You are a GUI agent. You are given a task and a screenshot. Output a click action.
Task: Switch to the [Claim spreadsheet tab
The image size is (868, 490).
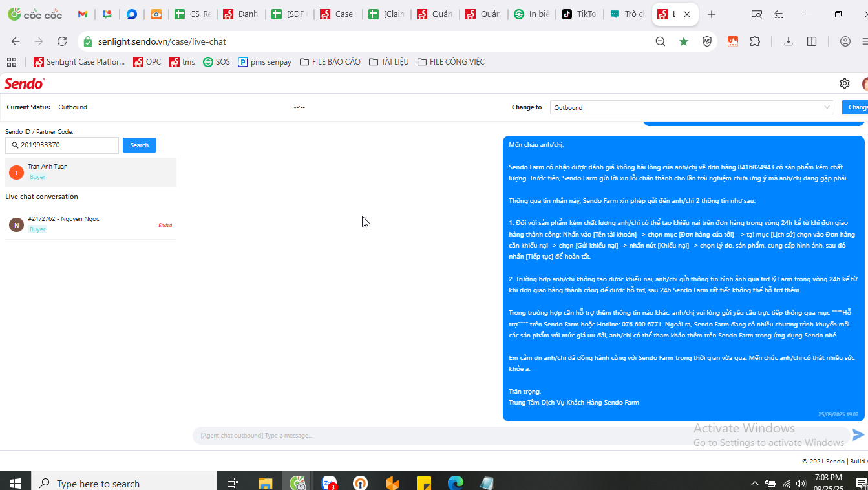click(x=387, y=14)
